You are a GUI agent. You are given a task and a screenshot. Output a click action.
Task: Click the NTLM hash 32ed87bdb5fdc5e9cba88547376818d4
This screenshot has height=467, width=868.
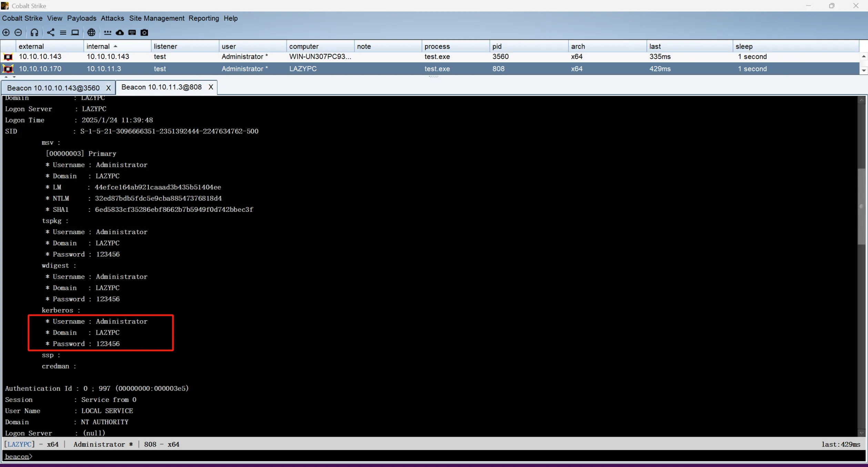tap(158, 198)
